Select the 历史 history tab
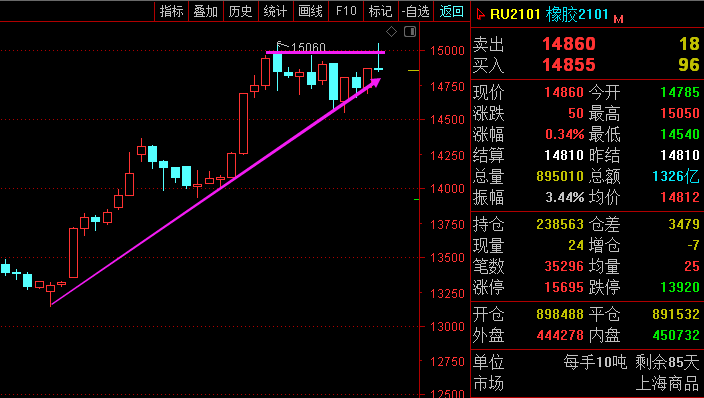This screenshot has width=704, height=398. click(x=241, y=11)
